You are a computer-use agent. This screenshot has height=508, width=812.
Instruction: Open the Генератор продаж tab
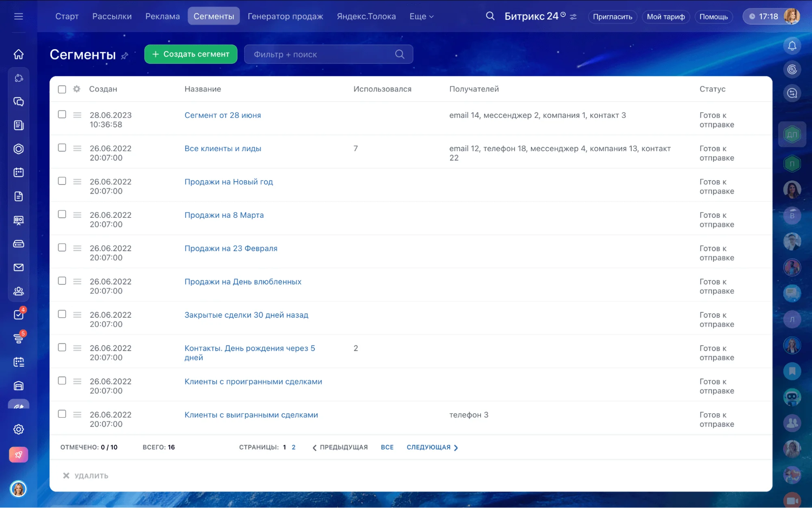285,16
